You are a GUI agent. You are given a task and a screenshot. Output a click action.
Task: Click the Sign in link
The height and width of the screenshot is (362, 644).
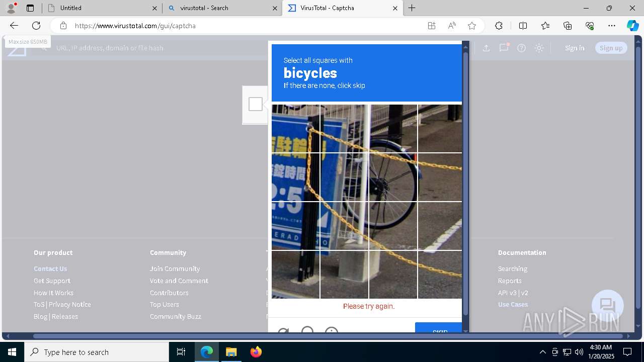pos(575,48)
